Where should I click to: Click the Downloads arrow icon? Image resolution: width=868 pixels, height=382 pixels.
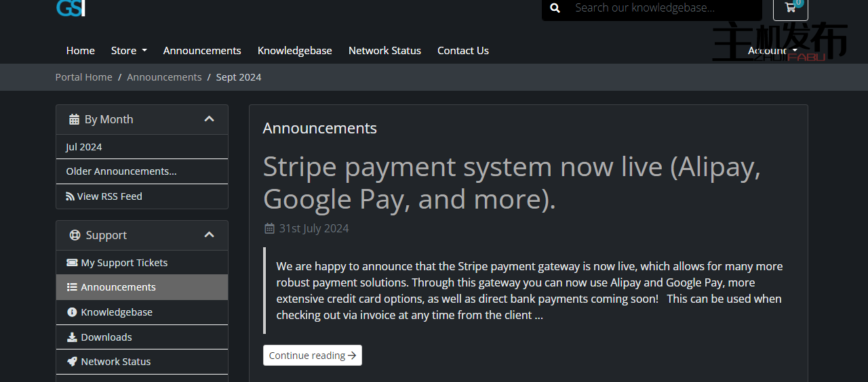72,337
